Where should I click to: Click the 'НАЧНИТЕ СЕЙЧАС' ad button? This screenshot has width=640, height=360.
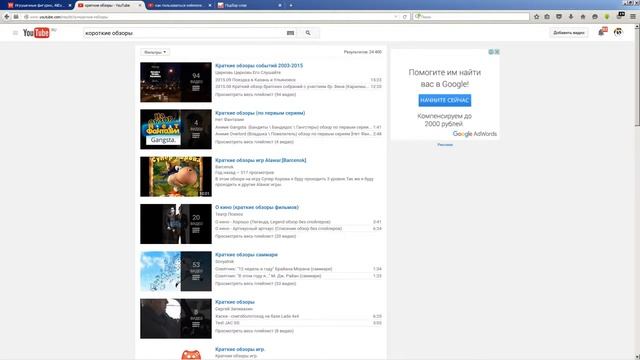tap(444, 100)
